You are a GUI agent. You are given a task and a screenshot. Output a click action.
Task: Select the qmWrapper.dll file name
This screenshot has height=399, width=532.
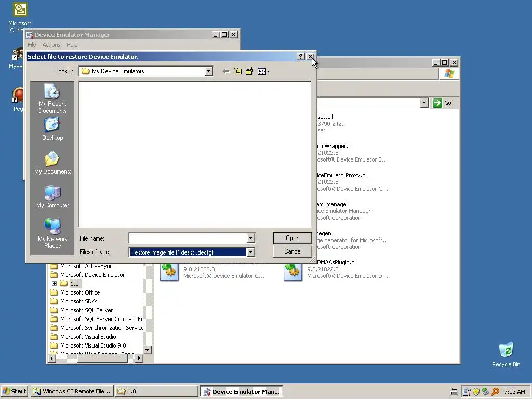(336, 146)
